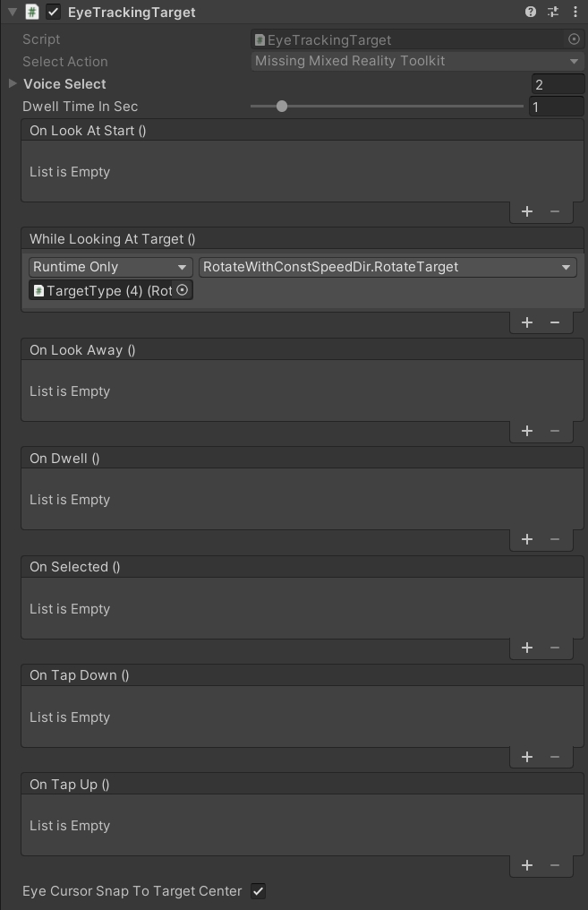Click the TargetType object picker circle
This screenshot has width=588, height=910.
[x=182, y=290]
